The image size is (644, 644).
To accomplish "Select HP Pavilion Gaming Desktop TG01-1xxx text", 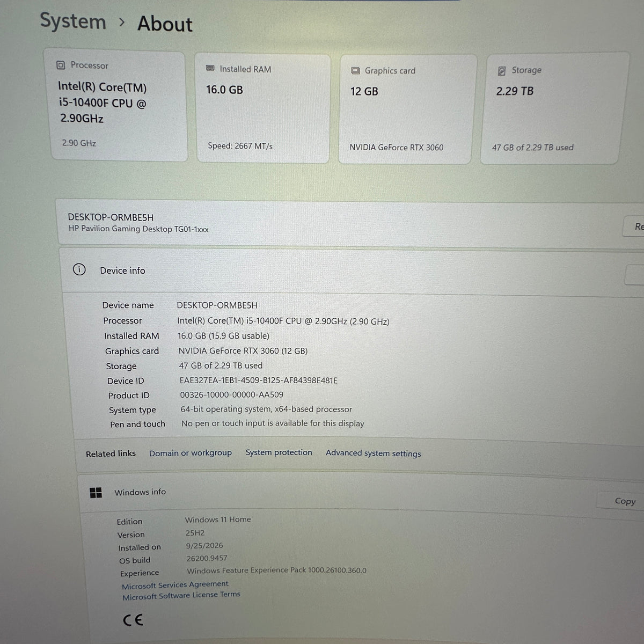I will (x=138, y=229).
